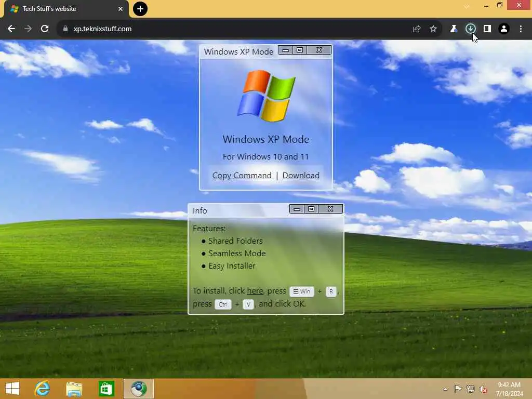Image resolution: width=532 pixels, height=399 pixels.
Task: Open File Explorer from taskbar
Action: 74,389
